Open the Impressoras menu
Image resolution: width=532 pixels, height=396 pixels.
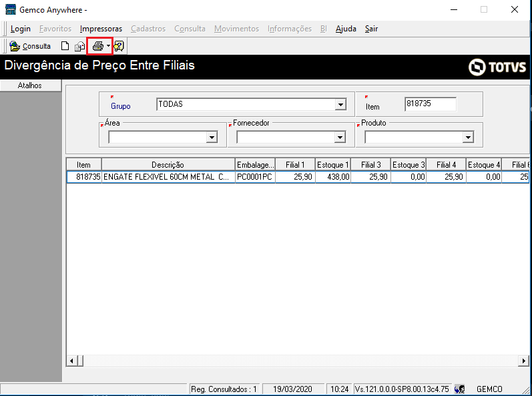pos(101,29)
